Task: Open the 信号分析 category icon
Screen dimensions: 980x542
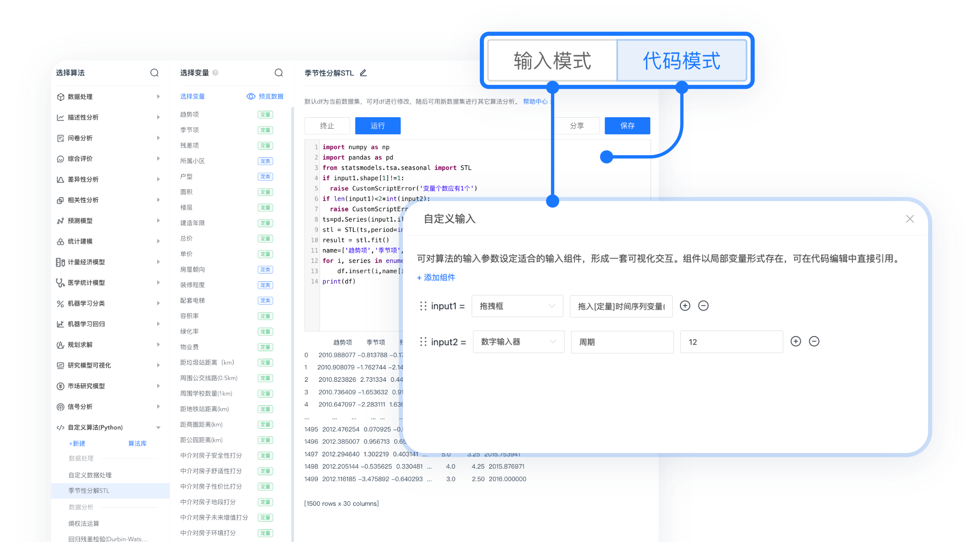Action: [61, 406]
